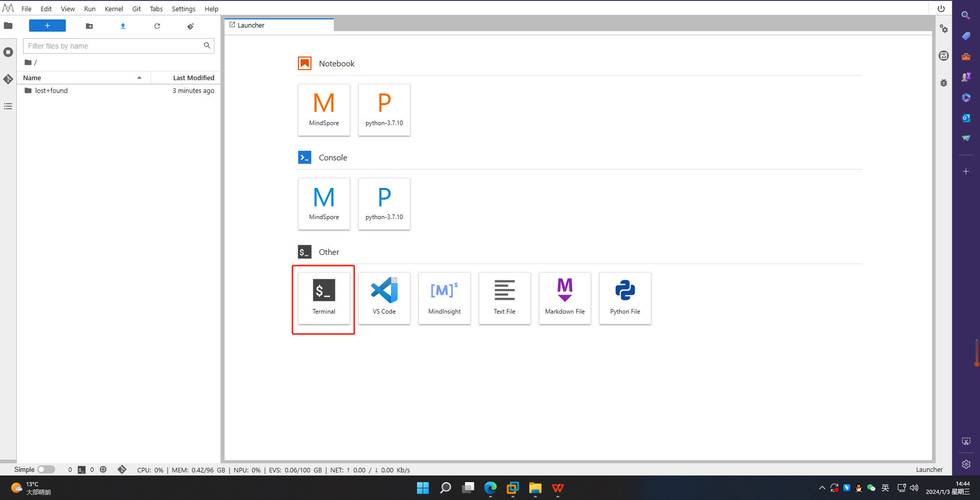Open a MindSpore notebook
980x500 pixels.
(324, 110)
